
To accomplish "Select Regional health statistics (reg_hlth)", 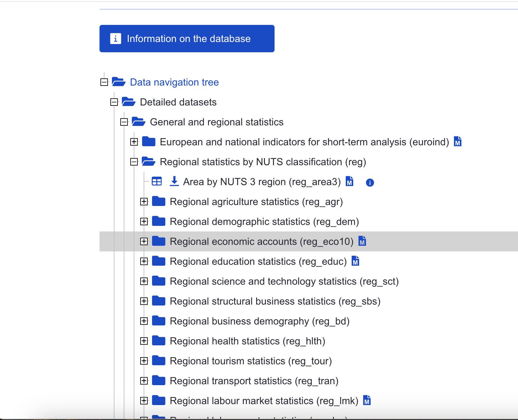I will pos(247,341).
